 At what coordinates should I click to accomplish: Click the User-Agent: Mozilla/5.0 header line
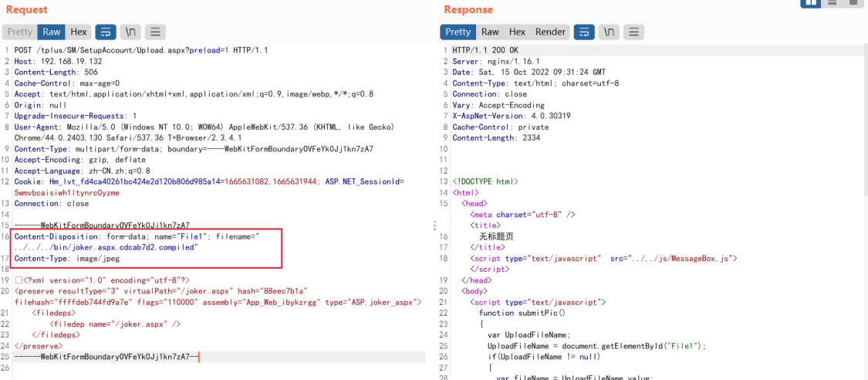[x=204, y=127]
